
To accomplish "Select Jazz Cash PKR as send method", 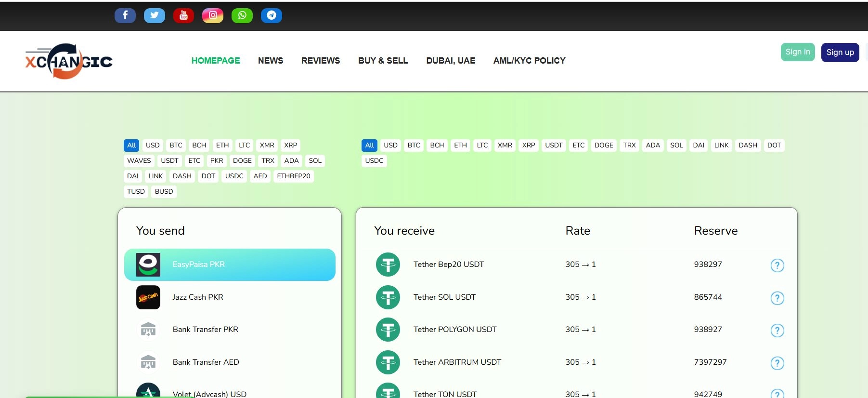I will click(x=230, y=297).
